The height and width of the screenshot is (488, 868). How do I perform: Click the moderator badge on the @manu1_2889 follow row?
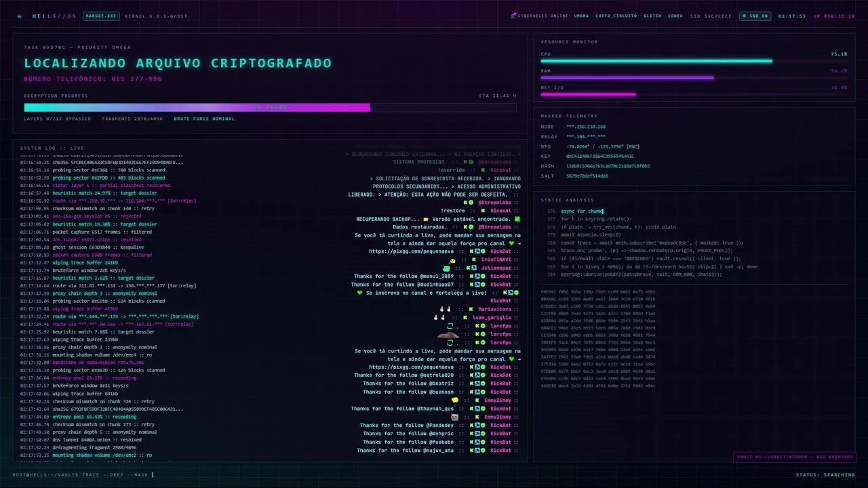tap(477, 276)
